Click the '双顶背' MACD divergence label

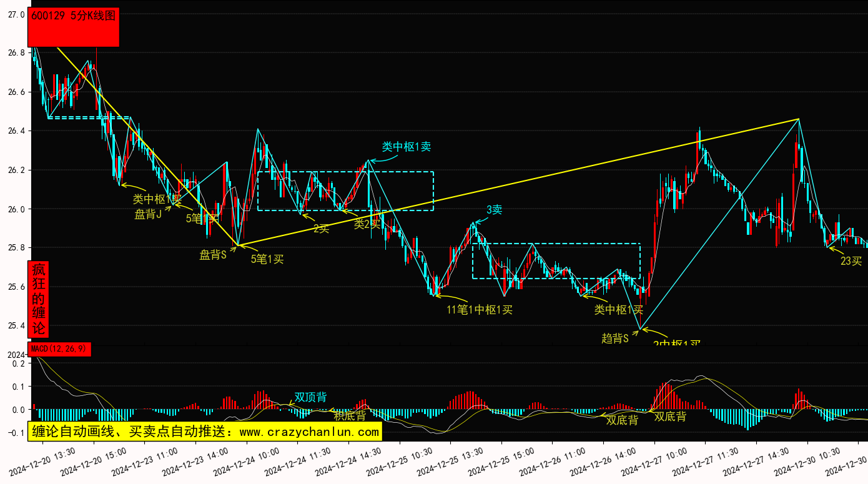pyautogui.click(x=310, y=397)
